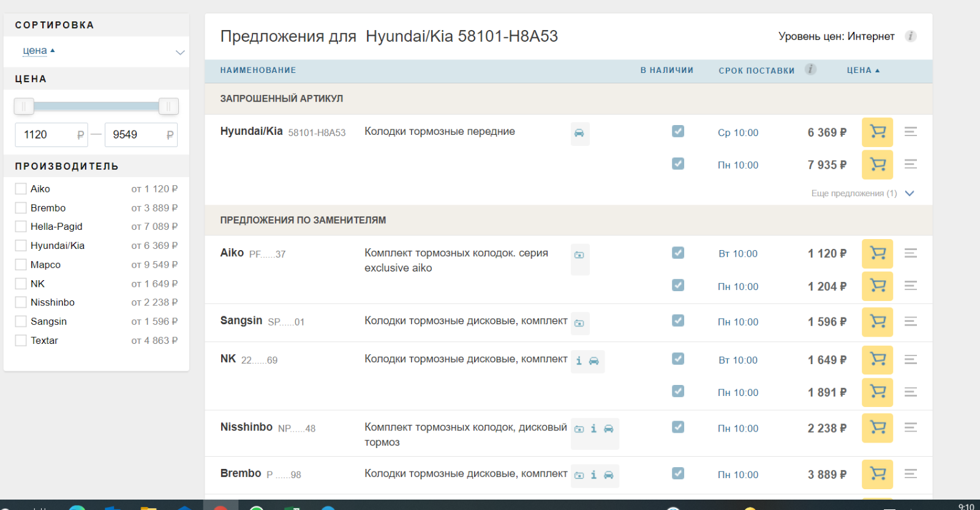Screen dimensions: 980x510
Task: Open Nisshinbo brand link in results
Action: (246, 427)
